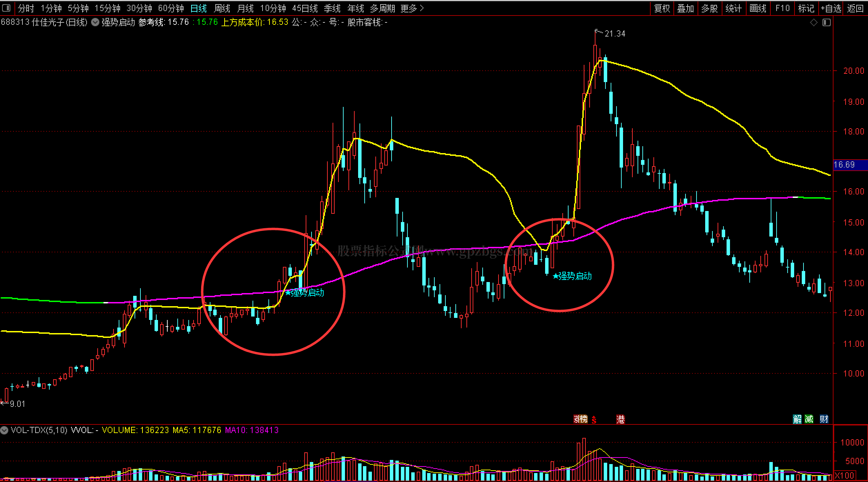
Task: Toggle 叠加 overlay mode
Action: click(685, 8)
